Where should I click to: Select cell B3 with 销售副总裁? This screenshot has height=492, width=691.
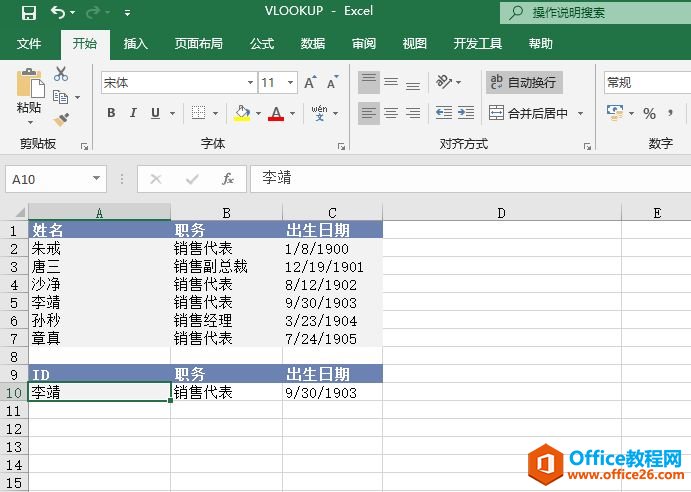(227, 266)
